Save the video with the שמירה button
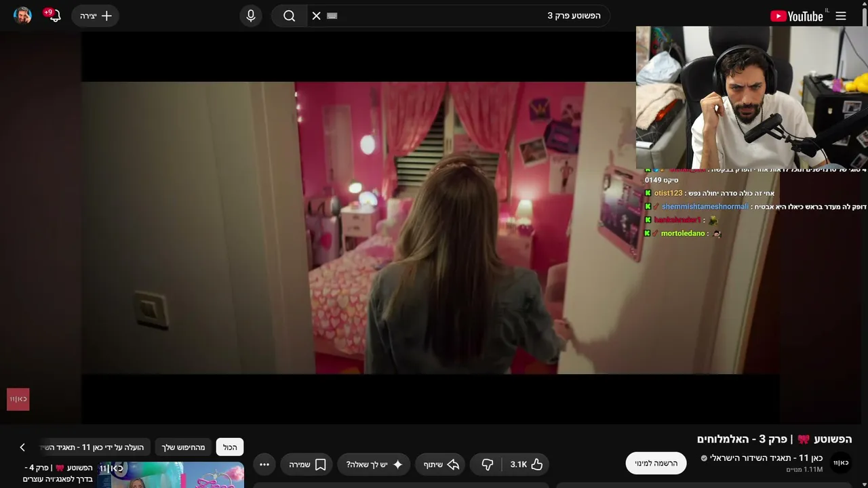 click(307, 464)
